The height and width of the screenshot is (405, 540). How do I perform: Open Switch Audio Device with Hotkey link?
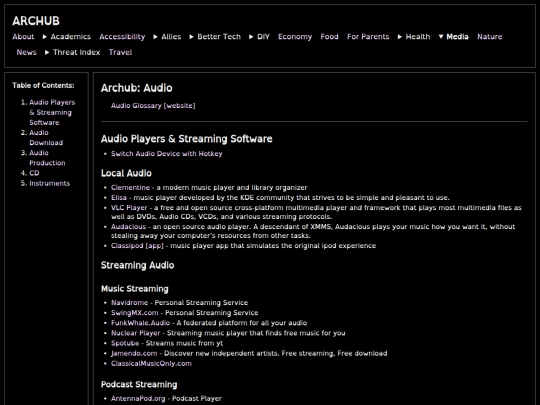(167, 154)
